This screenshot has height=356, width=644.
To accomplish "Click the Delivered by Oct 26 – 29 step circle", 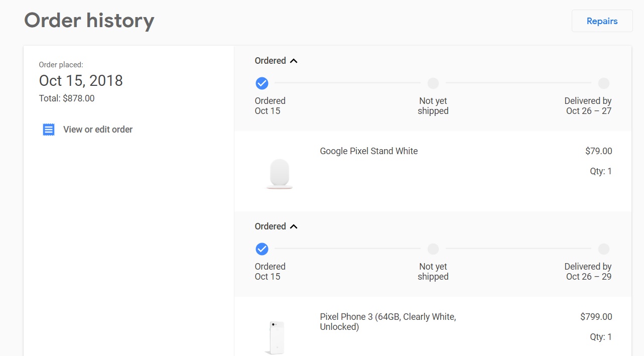I will click(604, 249).
